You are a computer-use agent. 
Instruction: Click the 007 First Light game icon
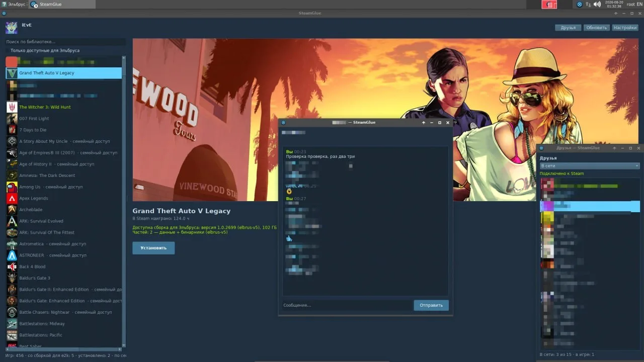(x=12, y=119)
